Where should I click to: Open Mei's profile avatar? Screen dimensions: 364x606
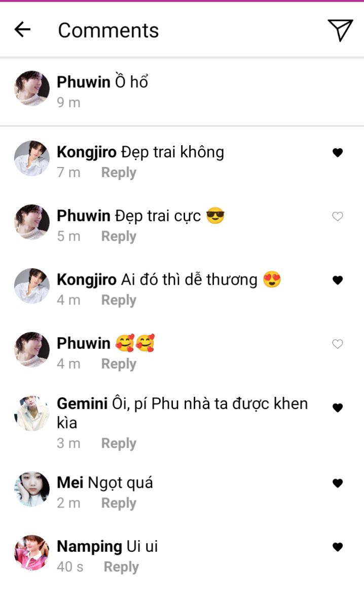click(32, 489)
